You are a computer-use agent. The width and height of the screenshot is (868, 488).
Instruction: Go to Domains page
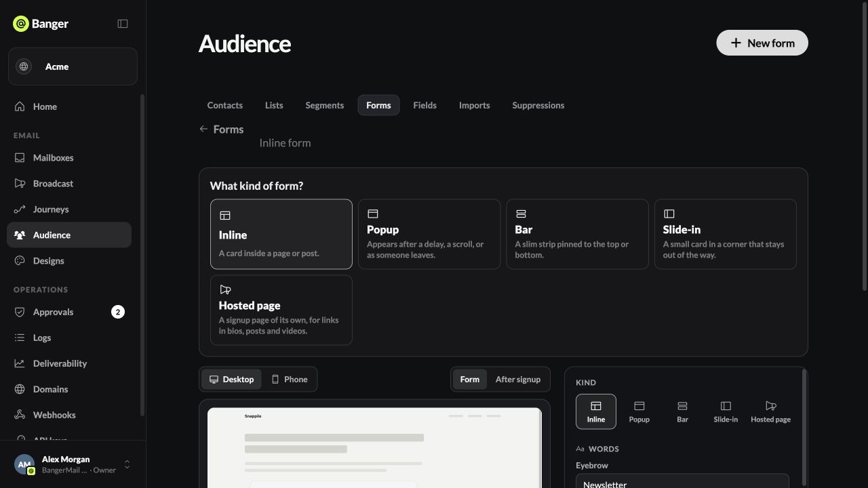[69, 390]
